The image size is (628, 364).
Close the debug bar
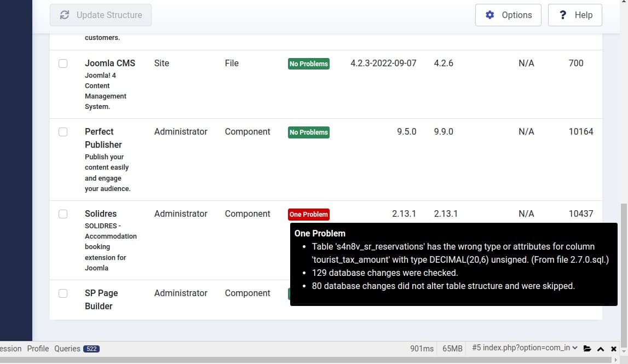point(614,349)
